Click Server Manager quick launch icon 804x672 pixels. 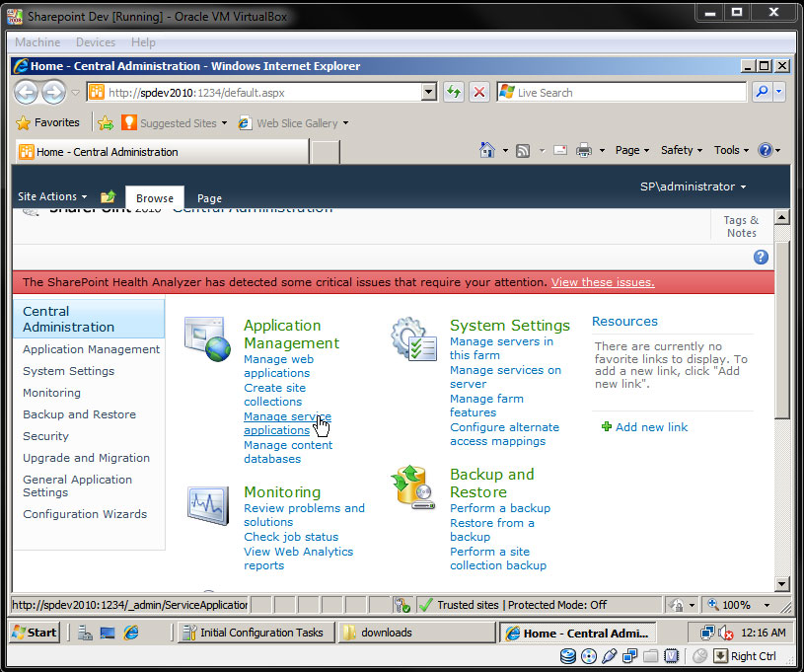tap(85, 633)
